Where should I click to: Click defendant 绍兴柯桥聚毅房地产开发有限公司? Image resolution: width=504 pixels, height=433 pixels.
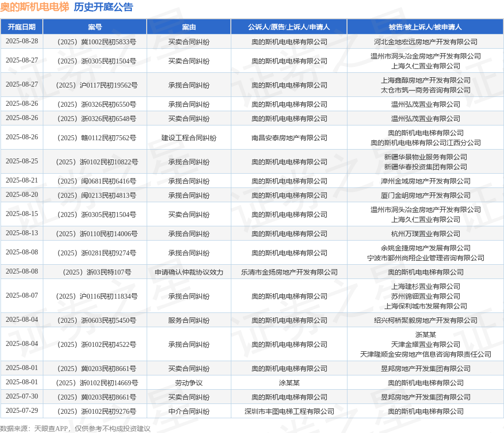tap(426, 320)
